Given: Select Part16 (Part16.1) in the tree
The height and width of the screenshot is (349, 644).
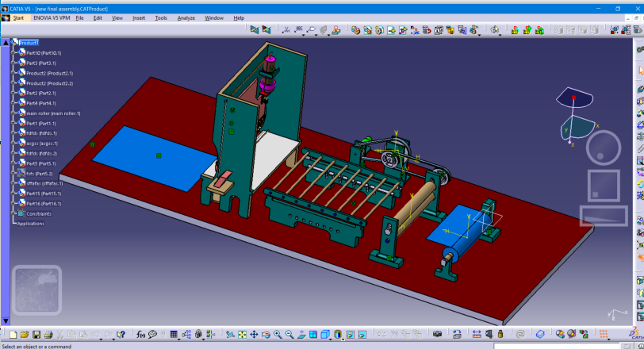Looking at the screenshot, I should click(44, 204).
